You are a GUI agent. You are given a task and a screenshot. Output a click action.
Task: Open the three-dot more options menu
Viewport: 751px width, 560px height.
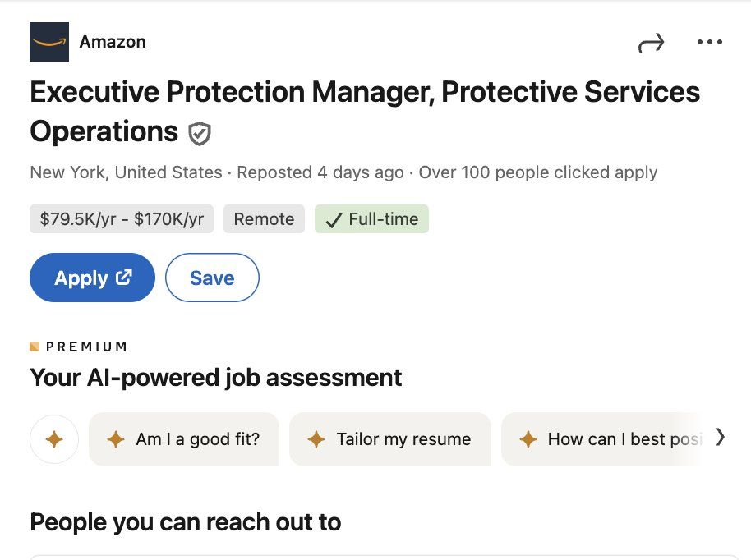coord(709,43)
